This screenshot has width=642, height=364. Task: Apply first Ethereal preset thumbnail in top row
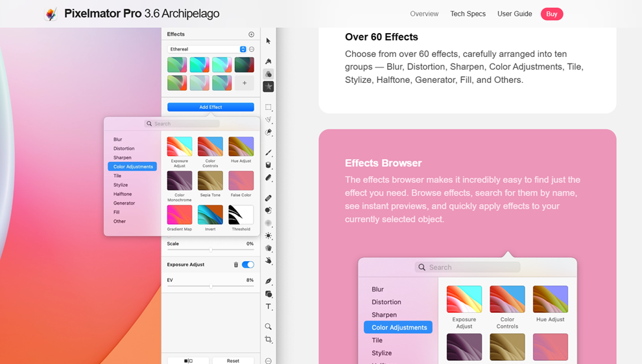pos(177,65)
